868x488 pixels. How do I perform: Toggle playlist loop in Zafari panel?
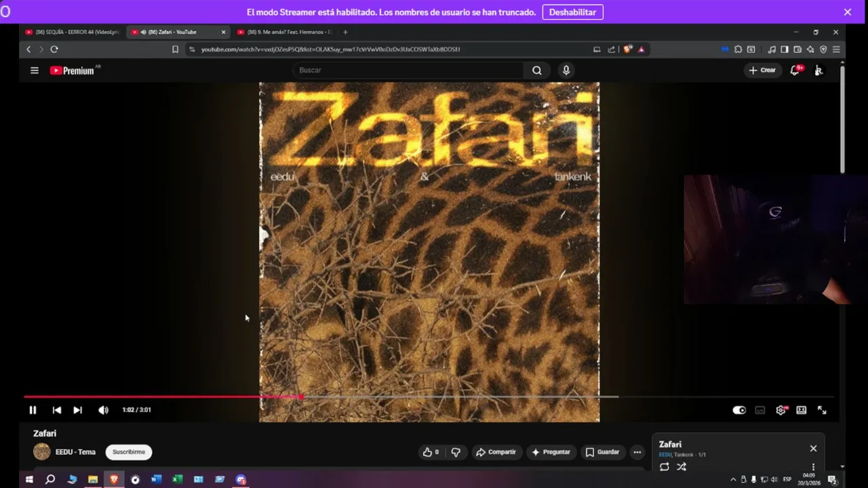[665, 466]
